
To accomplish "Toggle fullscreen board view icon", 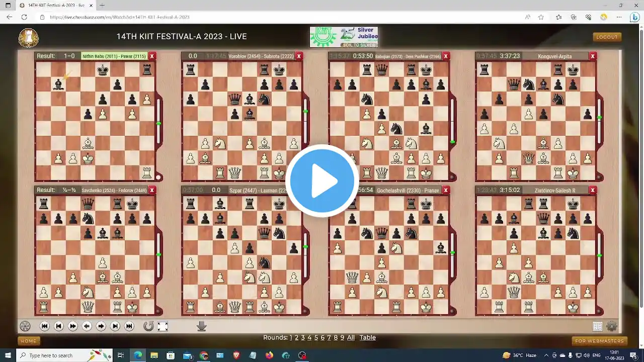I will (x=163, y=326).
